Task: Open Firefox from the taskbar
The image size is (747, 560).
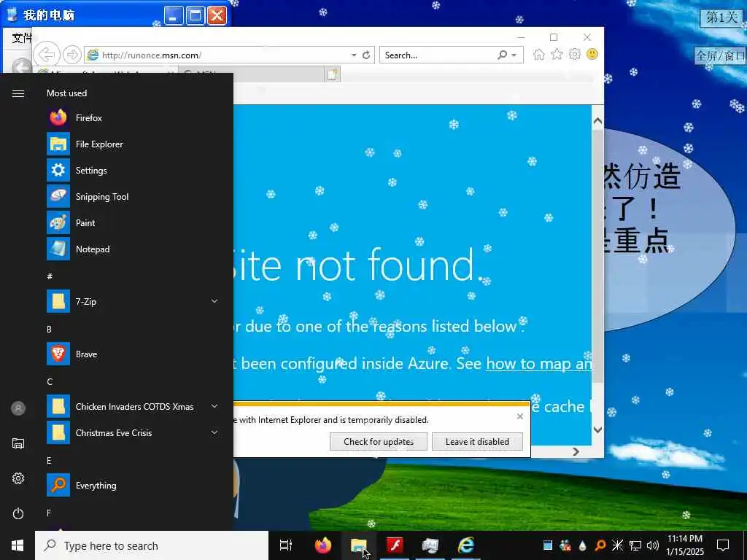Action: pos(323,545)
